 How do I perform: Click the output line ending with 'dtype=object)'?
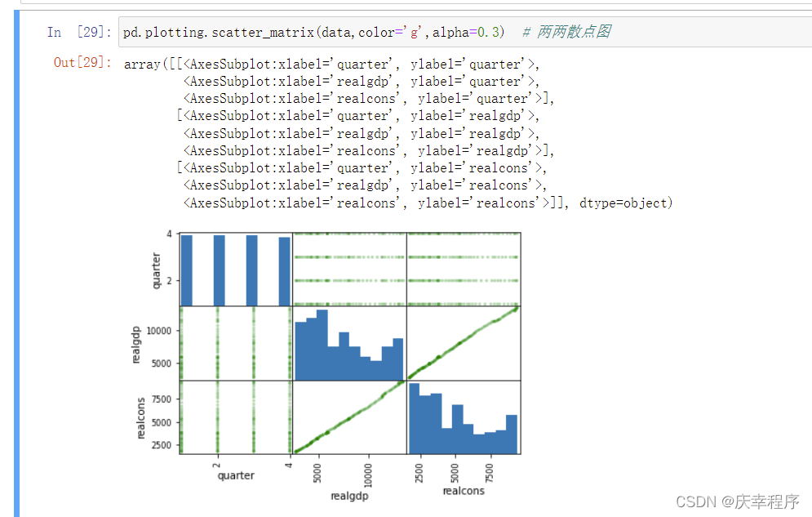coord(428,203)
